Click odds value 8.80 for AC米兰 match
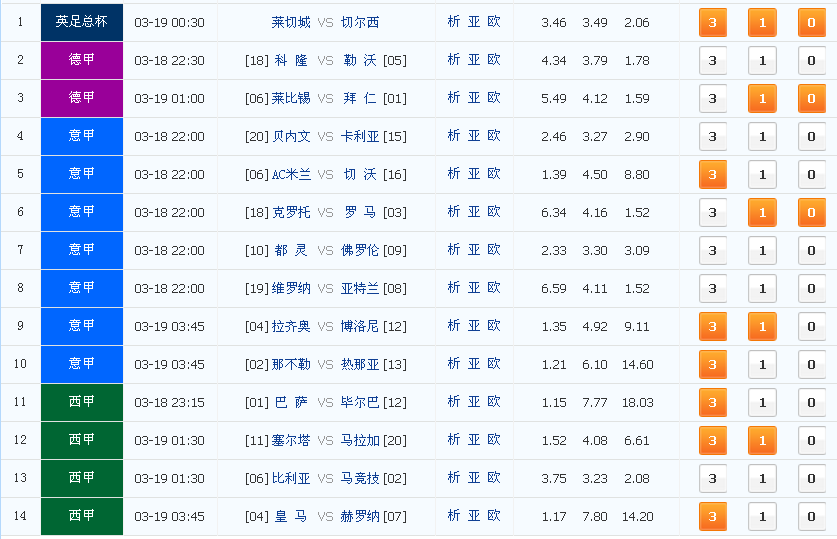This screenshot has height=539, width=837. (x=637, y=175)
